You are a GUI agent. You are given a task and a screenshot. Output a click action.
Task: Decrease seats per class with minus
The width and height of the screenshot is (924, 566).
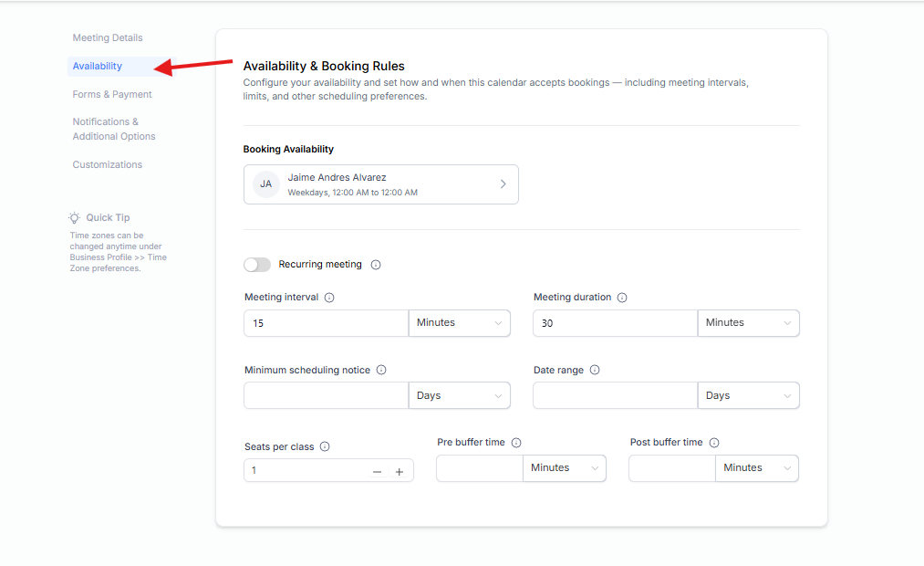click(377, 472)
